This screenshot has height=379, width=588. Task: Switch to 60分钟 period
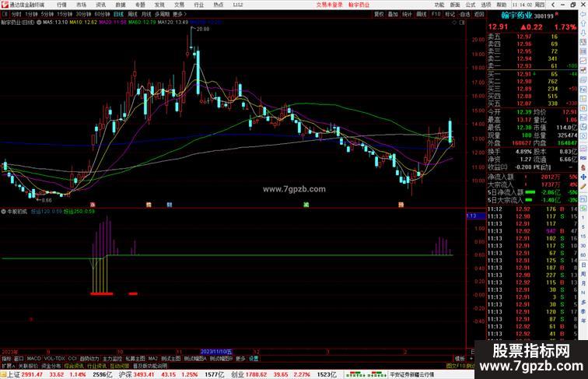tap(102, 14)
